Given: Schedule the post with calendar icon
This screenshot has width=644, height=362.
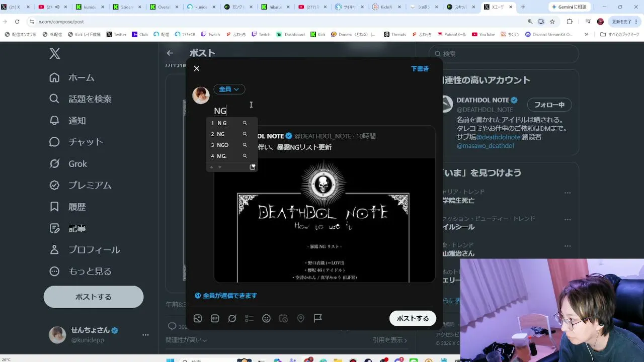Looking at the screenshot, I should tap(283, 318).
